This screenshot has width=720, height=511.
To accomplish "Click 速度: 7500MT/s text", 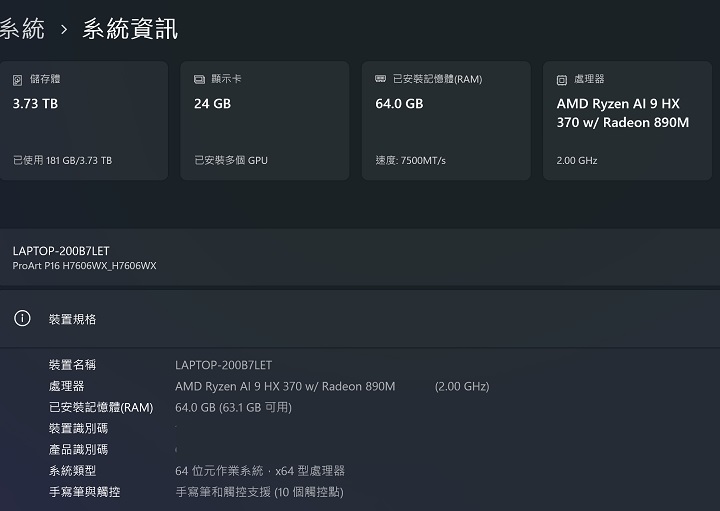I will coord(411,160).
